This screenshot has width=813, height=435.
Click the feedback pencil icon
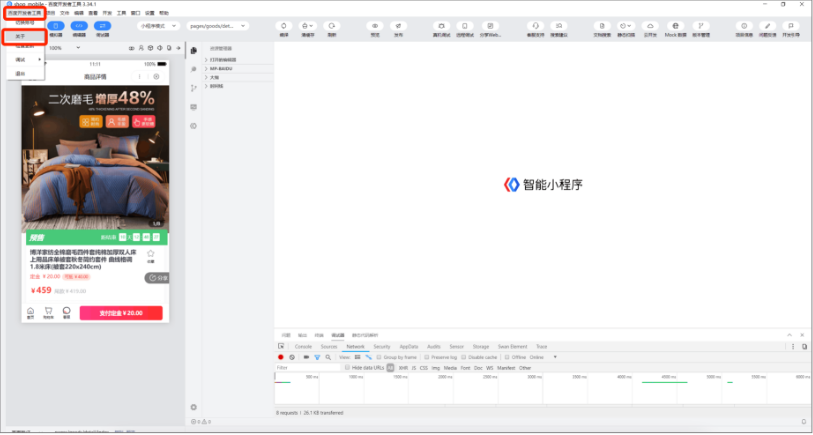pos(767,26)
